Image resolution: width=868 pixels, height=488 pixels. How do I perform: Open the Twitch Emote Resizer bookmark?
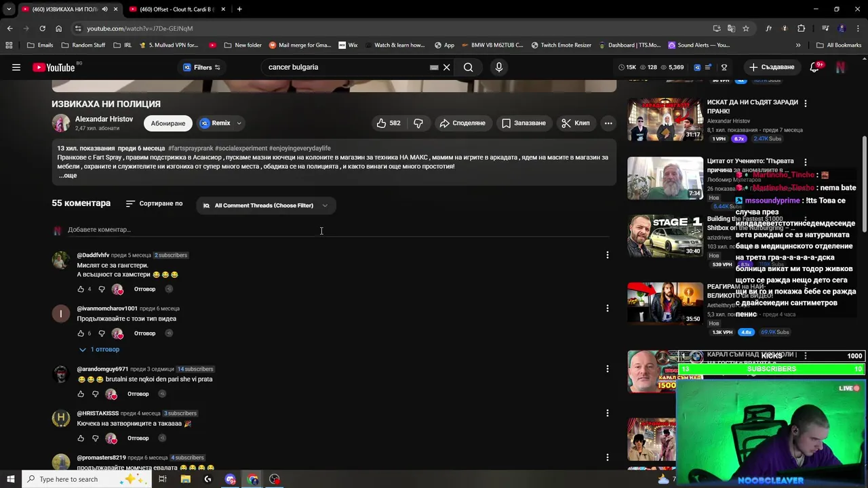coord(561,45)
